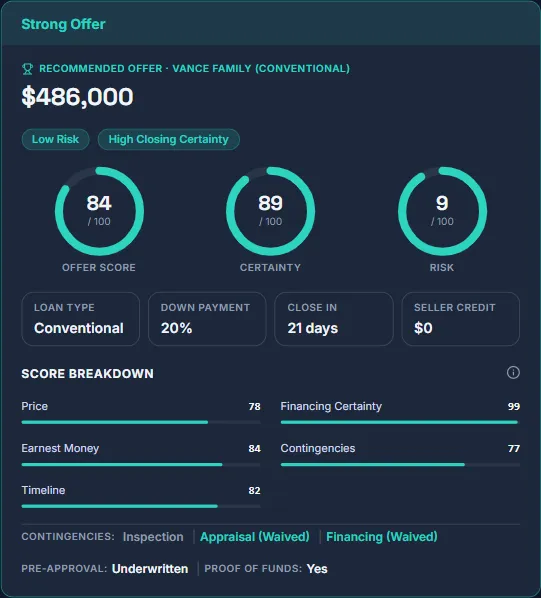Viewport: 541px width, 598px height.
Task: Click the Appraisal (Waived) contingency
Action: (255, 537)
